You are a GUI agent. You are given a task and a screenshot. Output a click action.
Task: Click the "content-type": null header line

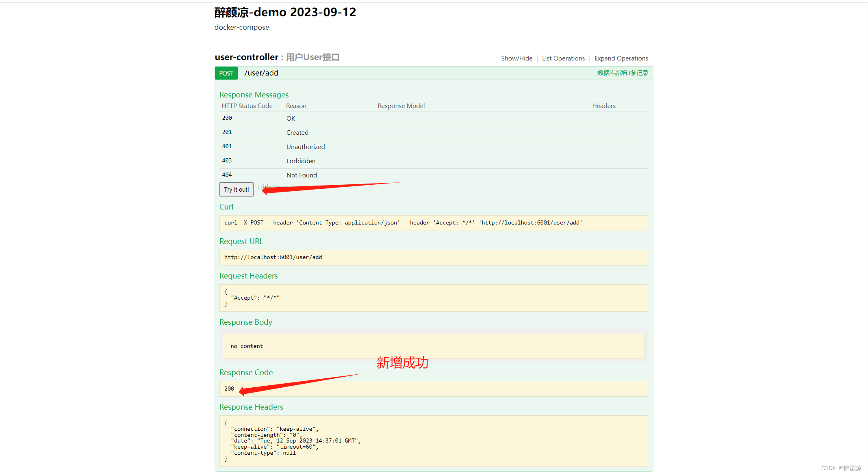pyautogui.click(x=263, y=453)
